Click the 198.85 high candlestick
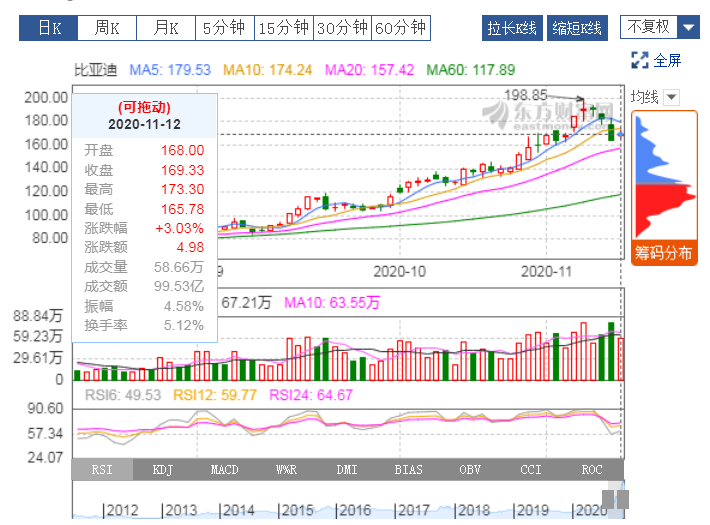The height and width of the screenshot is (525, 710). (584, 109)
